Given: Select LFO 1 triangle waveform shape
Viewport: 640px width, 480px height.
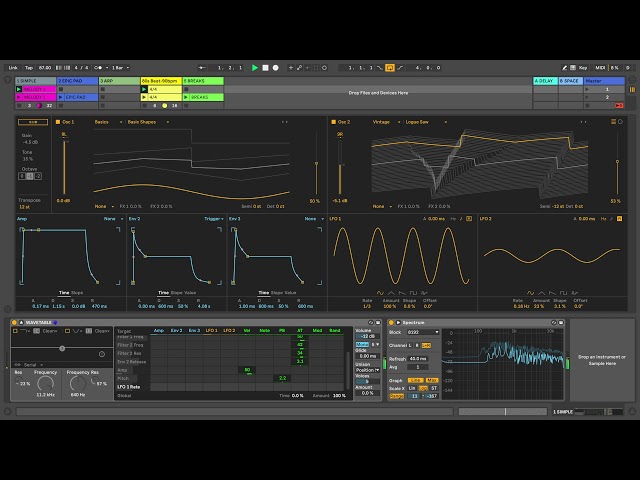Looking at the screenshot, I should click(391, 293).
